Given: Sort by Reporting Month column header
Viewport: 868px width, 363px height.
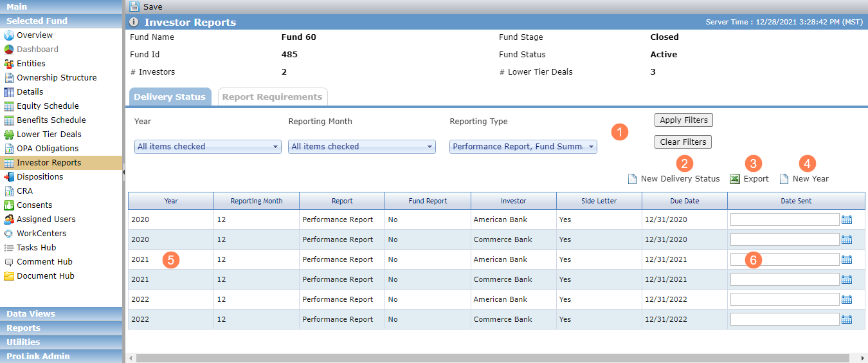Looking at the screenshot, I should (x=257, y=201).
